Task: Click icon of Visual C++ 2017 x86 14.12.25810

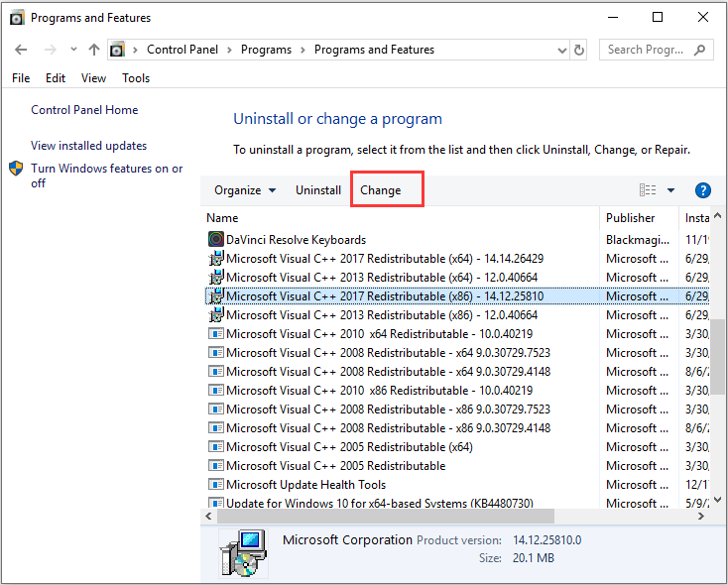Action: [216, 296]
